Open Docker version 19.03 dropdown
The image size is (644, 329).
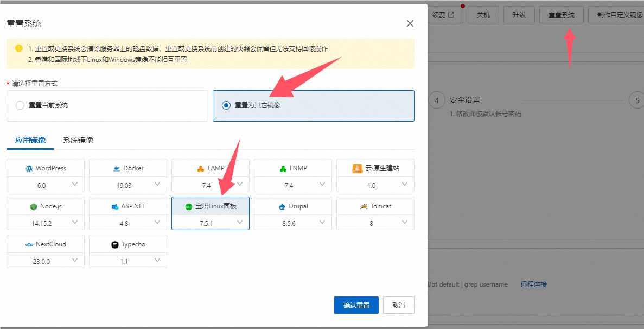128,185
